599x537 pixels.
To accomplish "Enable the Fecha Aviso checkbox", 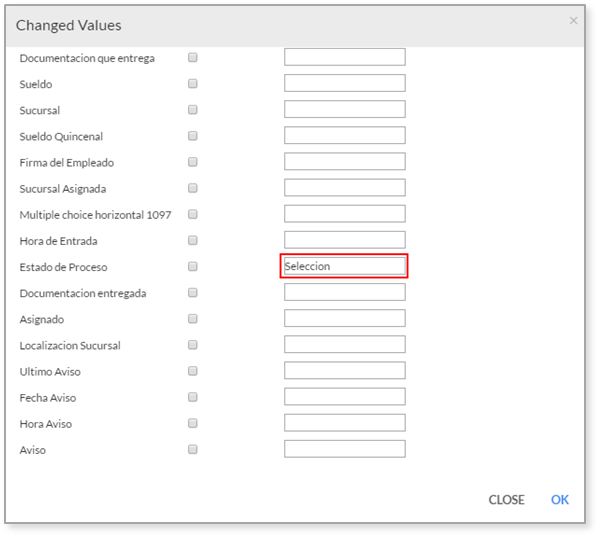I will point(193,397).
